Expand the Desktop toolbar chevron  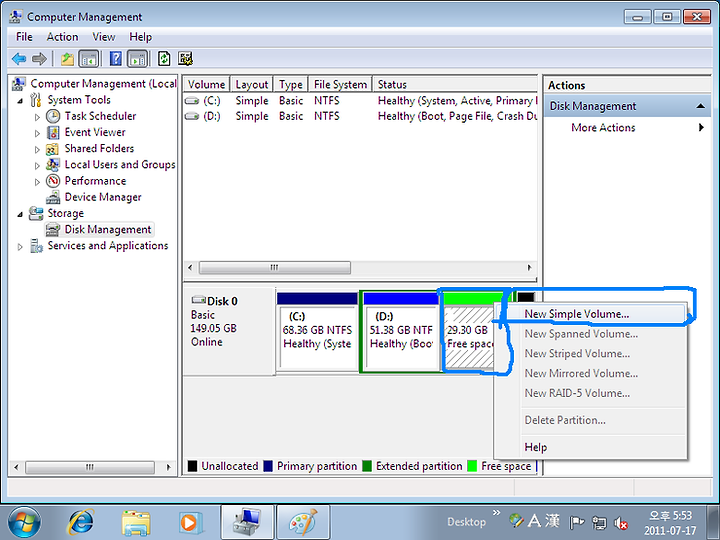pyautogui.click(x=496, y=512)
